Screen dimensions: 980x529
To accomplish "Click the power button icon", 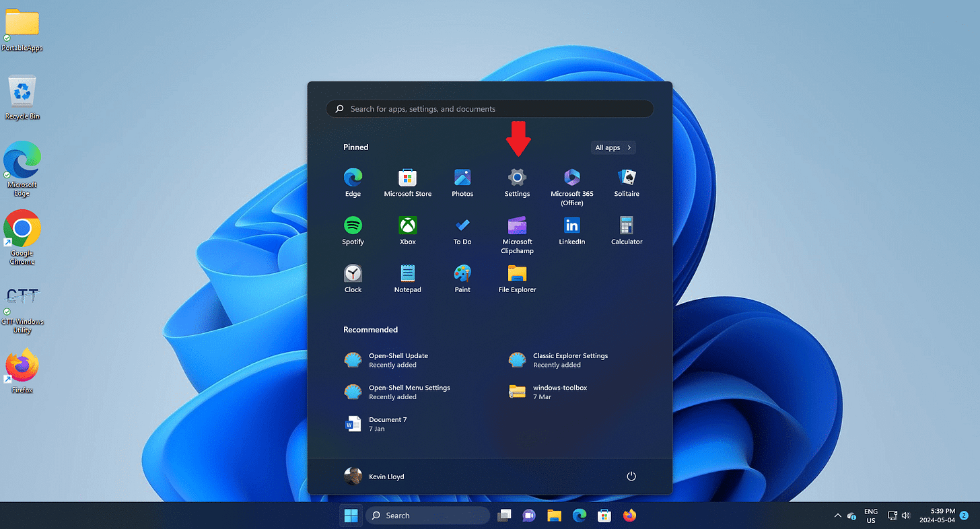I will tap(631, 476).
